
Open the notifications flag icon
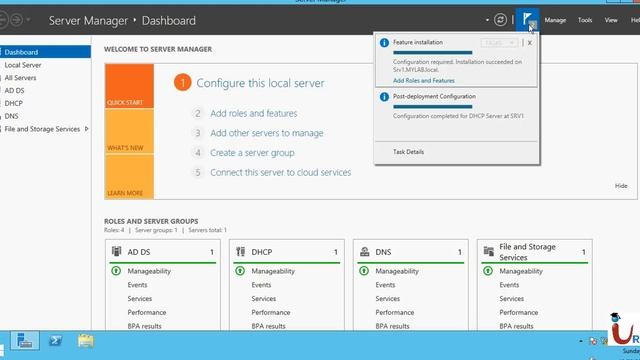coord(527,20)
